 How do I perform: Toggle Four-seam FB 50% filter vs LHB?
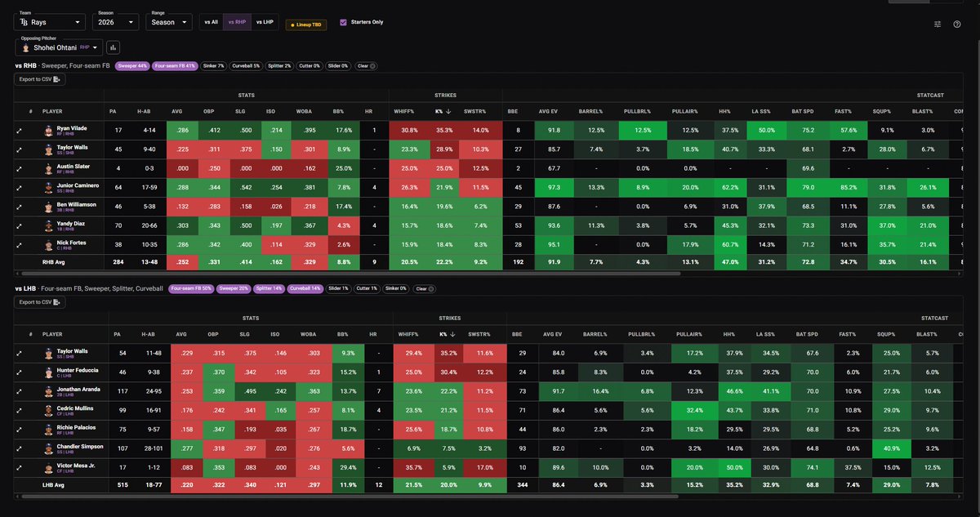tap(192, 288)
